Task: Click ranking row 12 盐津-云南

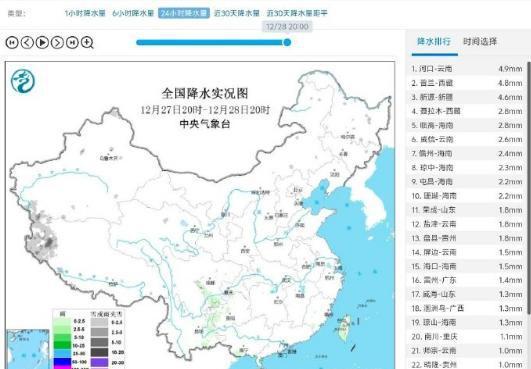Action: tap(467, 224)
